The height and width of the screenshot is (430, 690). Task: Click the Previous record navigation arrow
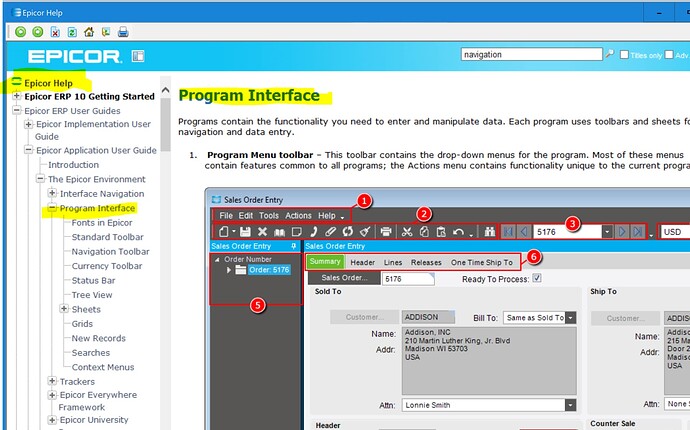pyautogui.click(x=524, y=232)
